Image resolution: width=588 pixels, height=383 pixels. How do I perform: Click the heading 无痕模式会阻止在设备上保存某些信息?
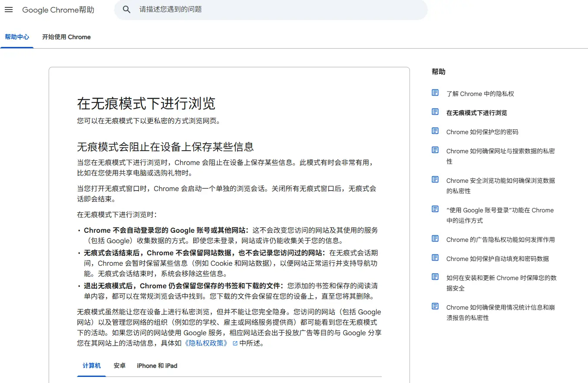[165, 146]
